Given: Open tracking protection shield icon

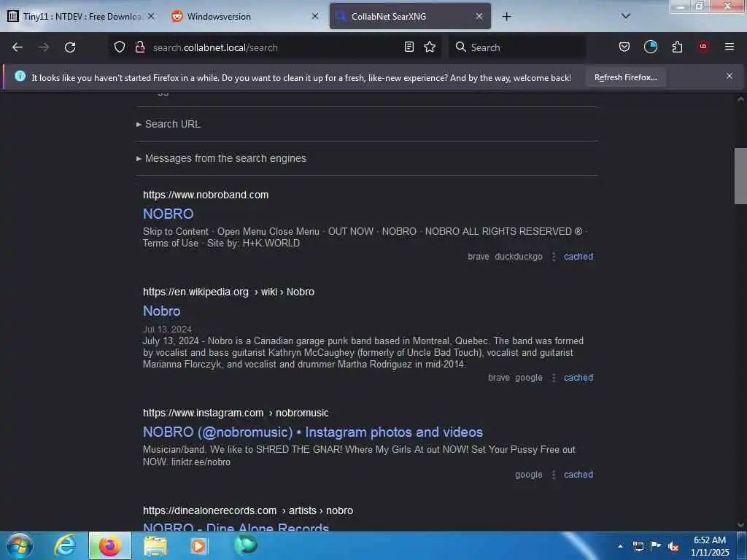Looking at the screenshot, I should 120,47.
